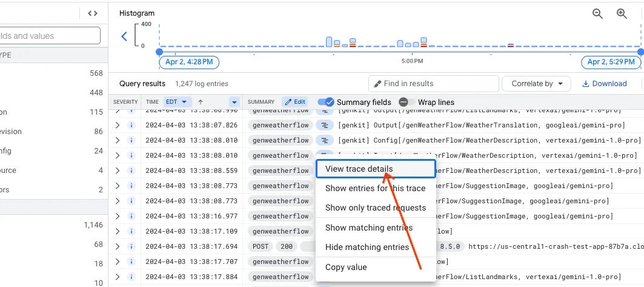The image size is (644, 287).
Task: Click the POST chip on 13:38:17.694 row
Action: [x=260, y=247]
